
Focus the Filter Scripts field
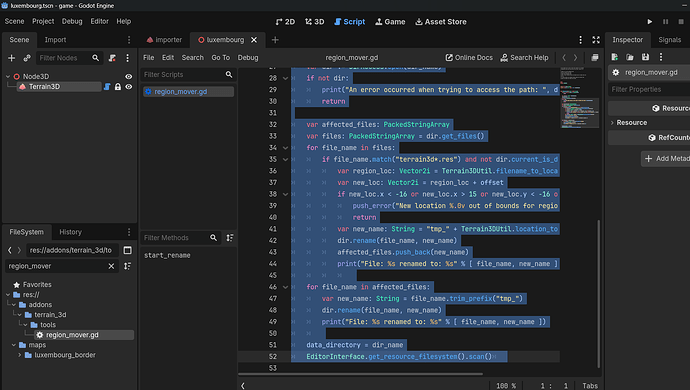pos(188,74)
